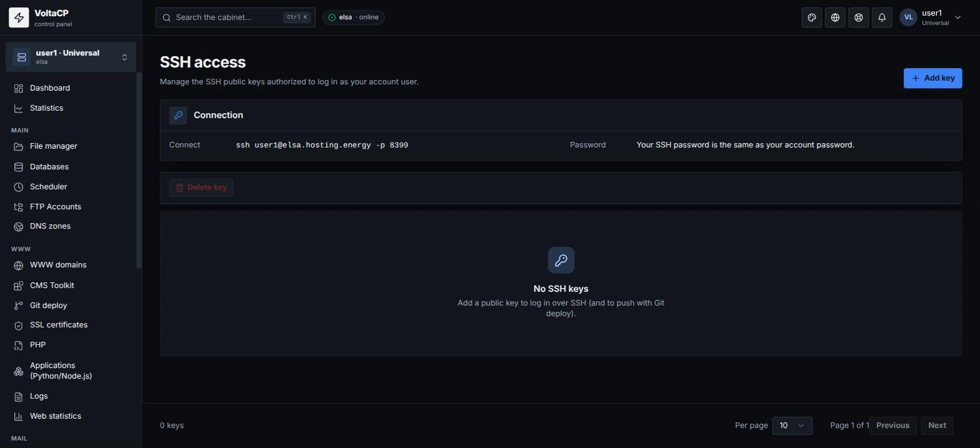
Task: Click the Add key button
Action: [x=932, y=78]
